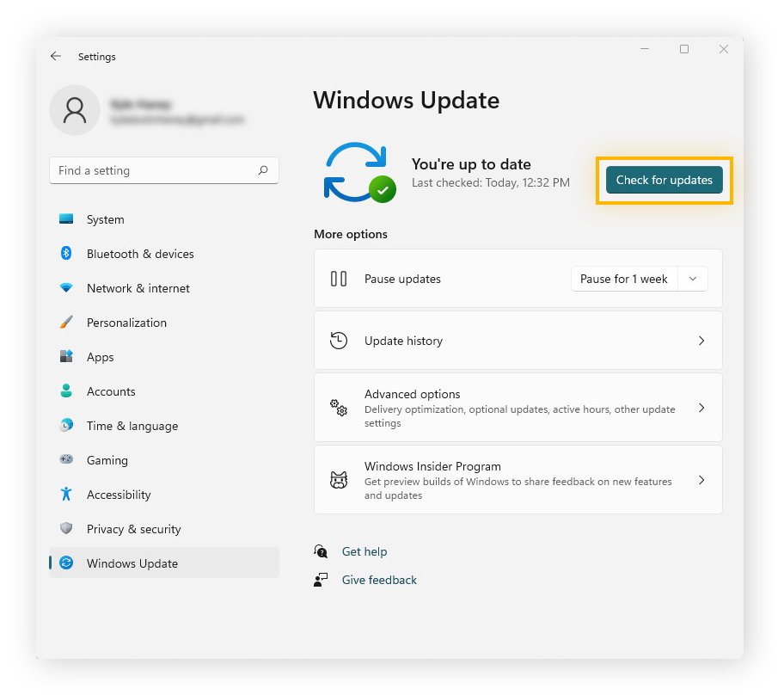
Task: Open the Get help link
Action: click(364, 551)
